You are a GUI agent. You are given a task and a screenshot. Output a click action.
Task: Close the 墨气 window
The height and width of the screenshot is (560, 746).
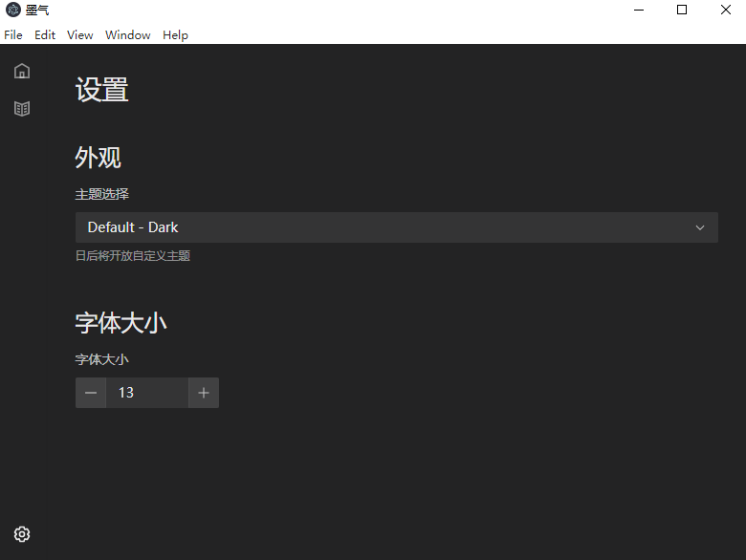tap(725, 10)
